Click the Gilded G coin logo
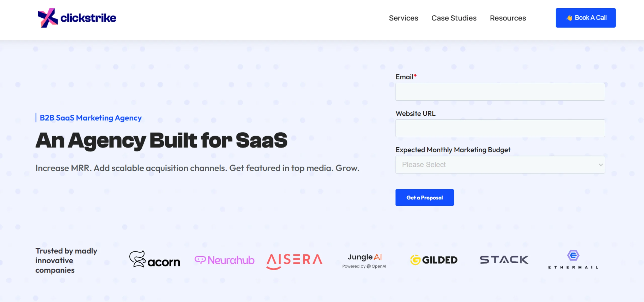This screenshot has width=644, height=302. point(415,260)
